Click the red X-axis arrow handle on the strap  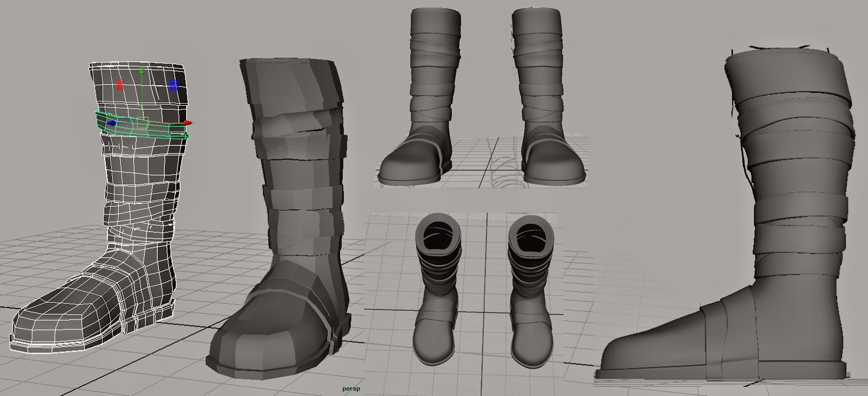tap(187, 123)
